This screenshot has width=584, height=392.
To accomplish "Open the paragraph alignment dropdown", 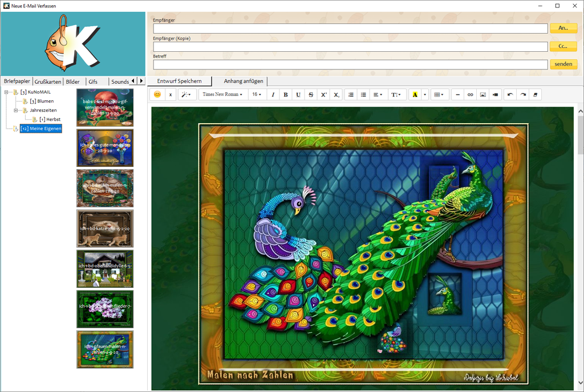I will click(x=378, y=95).
